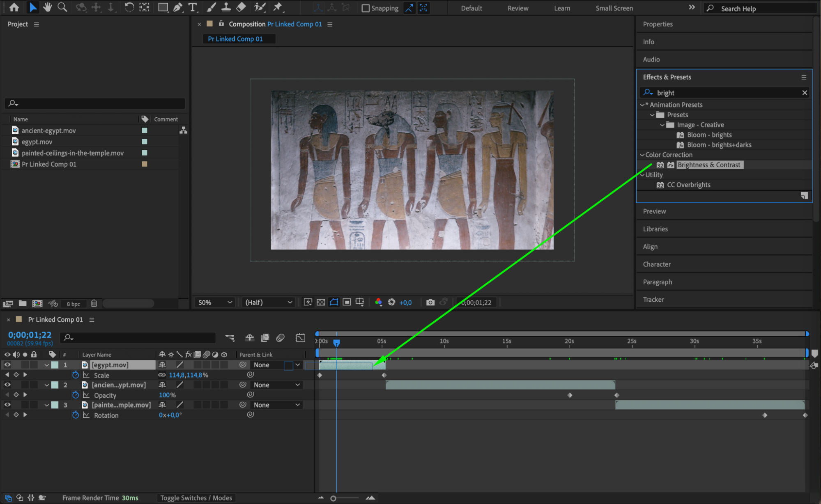
Task: Click the timeline zoom slider handle
Action: [x=333, y=498]
